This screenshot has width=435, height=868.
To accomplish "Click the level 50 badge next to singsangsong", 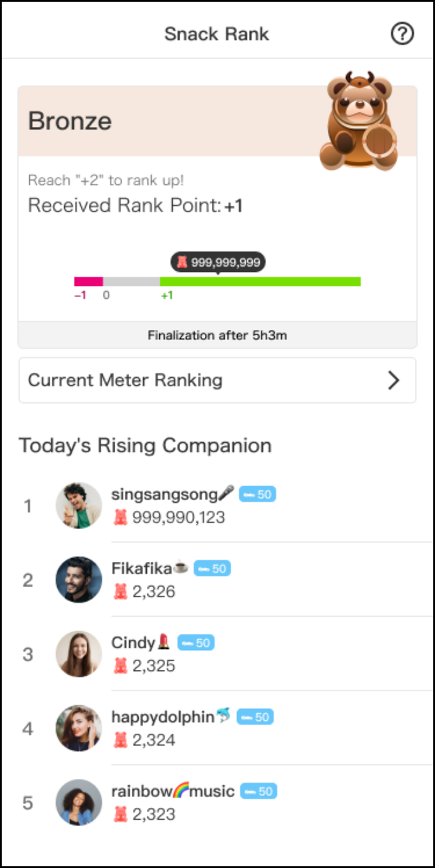I will (x=258, y=494).
